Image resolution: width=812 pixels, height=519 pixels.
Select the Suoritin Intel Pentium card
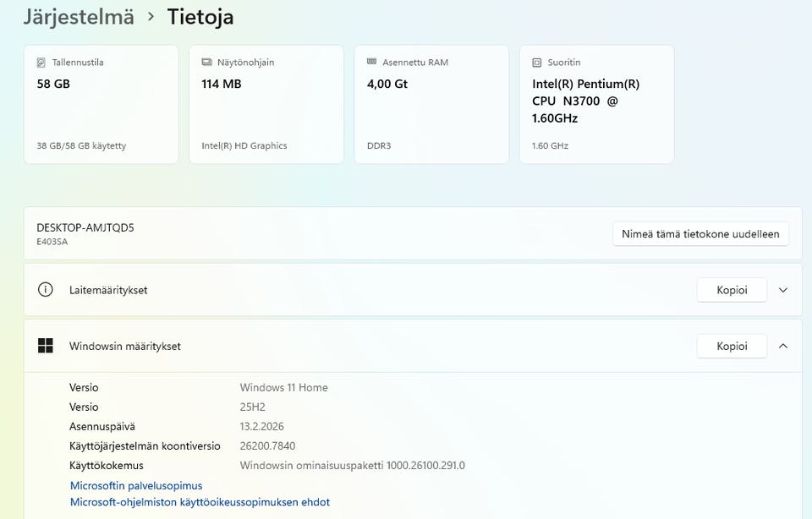596,104
